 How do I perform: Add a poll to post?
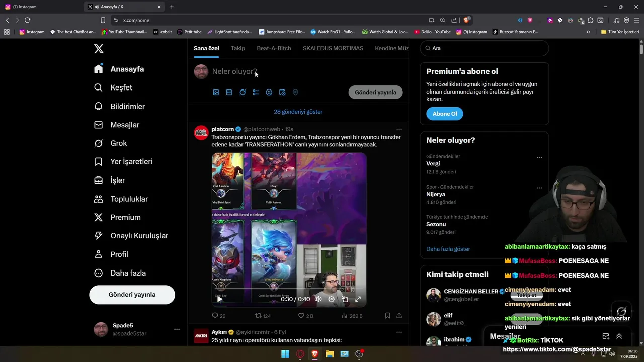click(256, 93)
